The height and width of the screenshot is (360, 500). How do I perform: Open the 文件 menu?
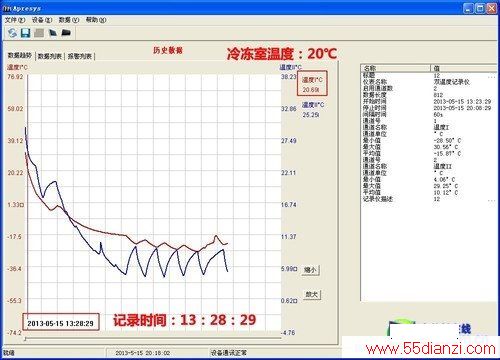[15, 20]
